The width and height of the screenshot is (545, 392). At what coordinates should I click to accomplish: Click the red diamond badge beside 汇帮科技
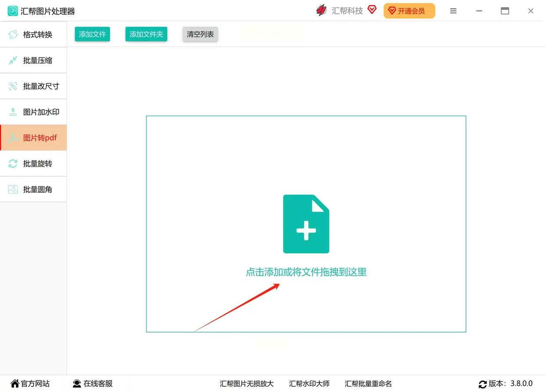[372, 10]
